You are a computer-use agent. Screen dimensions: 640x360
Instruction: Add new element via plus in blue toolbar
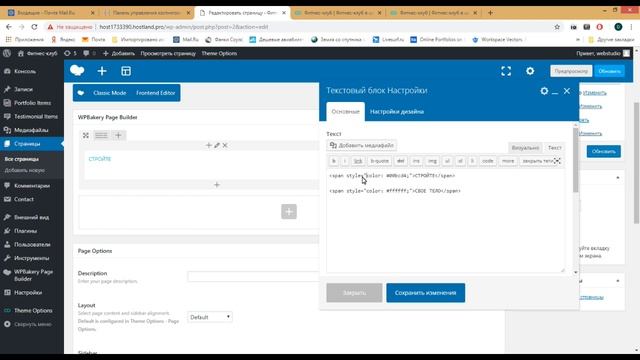tap(102, 71)
